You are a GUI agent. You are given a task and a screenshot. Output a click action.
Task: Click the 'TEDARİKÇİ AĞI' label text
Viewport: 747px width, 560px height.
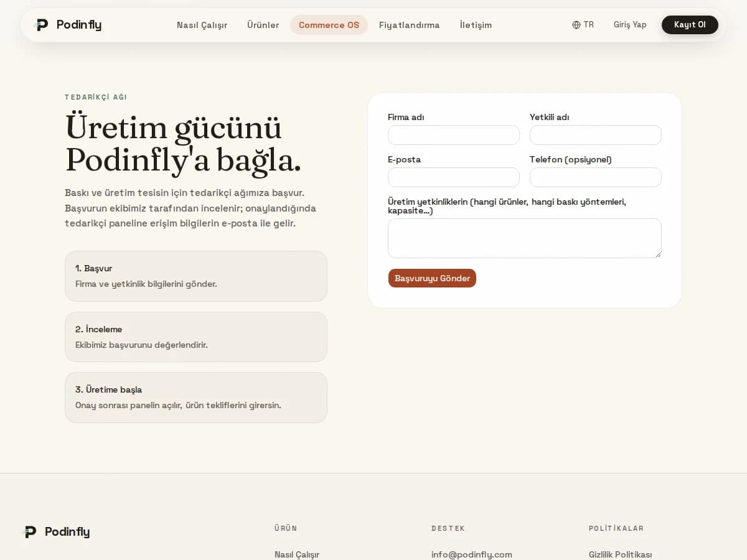(x=96, y=97)
